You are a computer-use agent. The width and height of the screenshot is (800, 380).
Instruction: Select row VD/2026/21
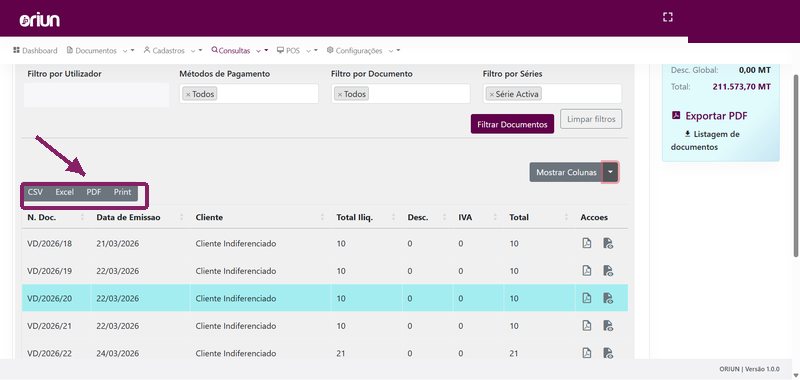[x=324, y=325]
